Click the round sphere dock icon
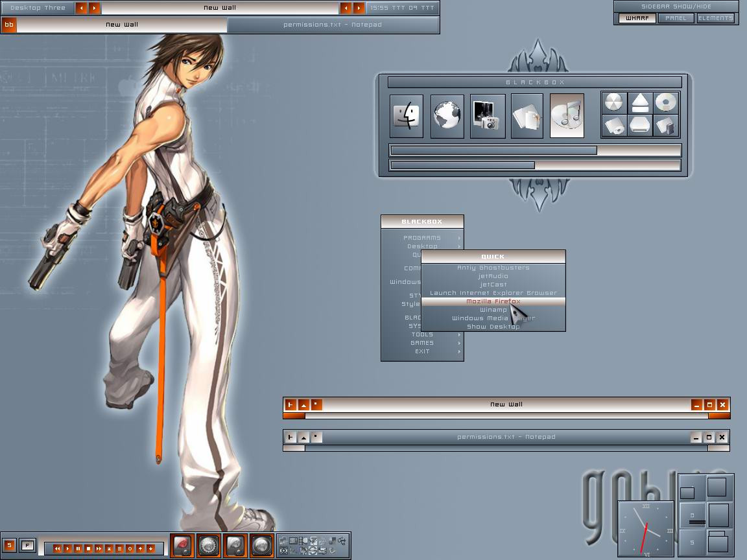The height and width of the screenshot is (560, 747). point(261,546)
